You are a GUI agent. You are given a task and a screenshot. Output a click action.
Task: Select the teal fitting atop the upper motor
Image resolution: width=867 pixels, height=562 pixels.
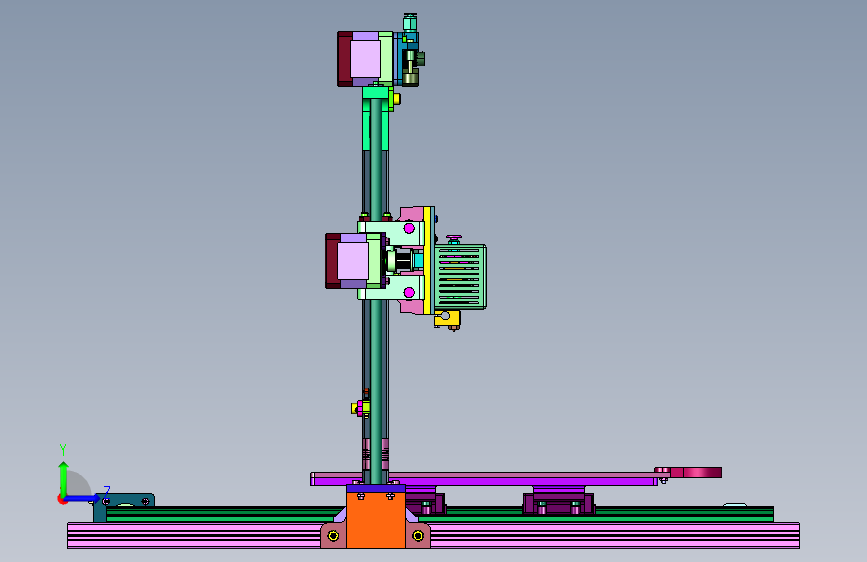pos(410,23)
